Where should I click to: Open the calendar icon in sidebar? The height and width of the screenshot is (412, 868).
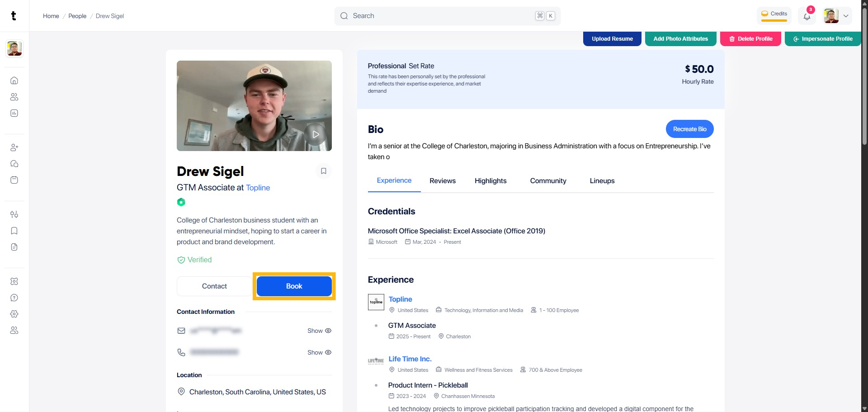(x=14, y=180)
